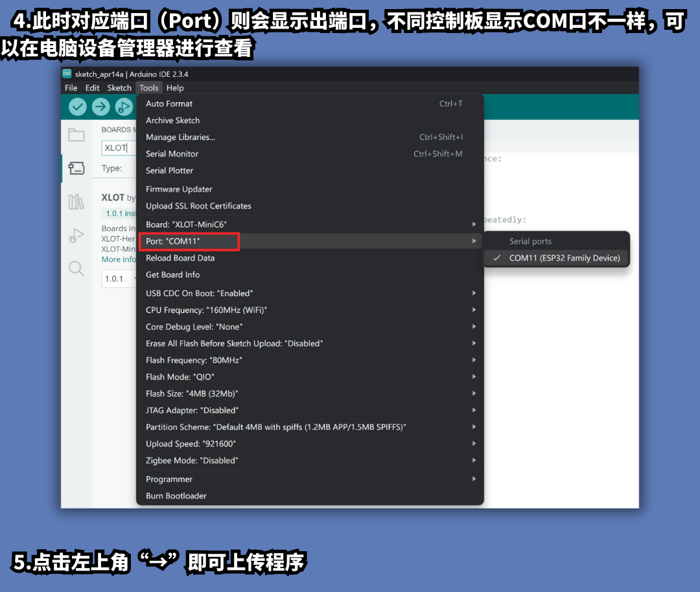Select Archive Sketch
Image resolution: width=700 pixels, height=592 pixels.
point(310,120)
